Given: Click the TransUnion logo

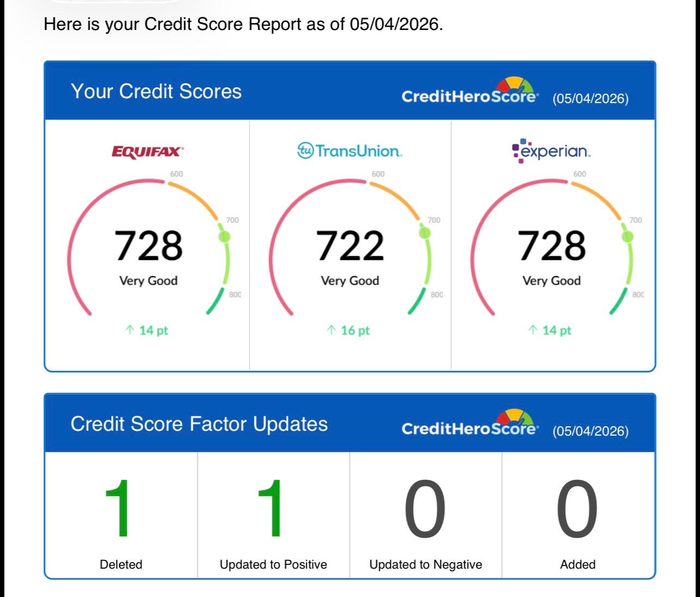Looking at the screenshot, I should coord(349,150).
